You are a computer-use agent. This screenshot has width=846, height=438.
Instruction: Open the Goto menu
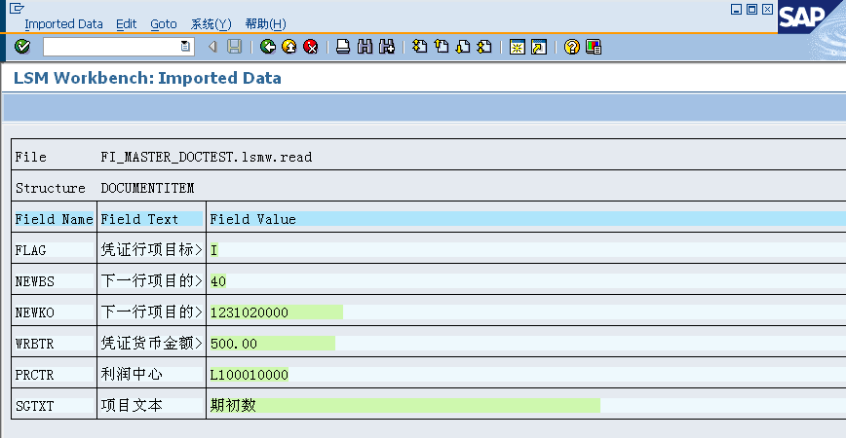point(163,24)
